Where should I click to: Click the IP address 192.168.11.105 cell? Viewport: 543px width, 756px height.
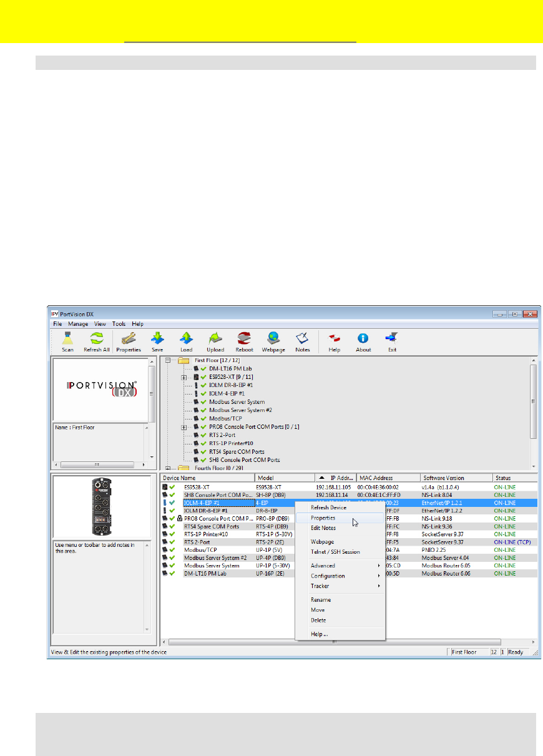334,486
